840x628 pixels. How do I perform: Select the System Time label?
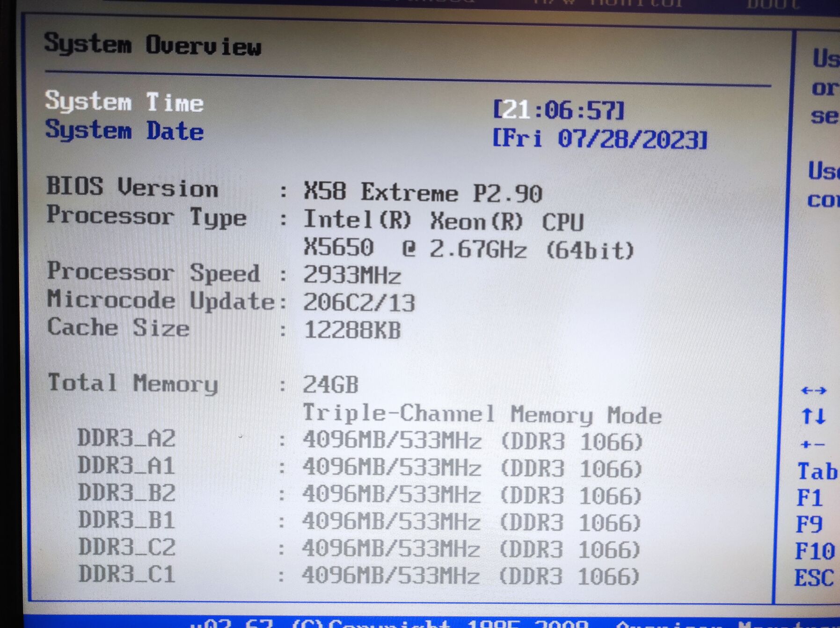pos(124,102)
